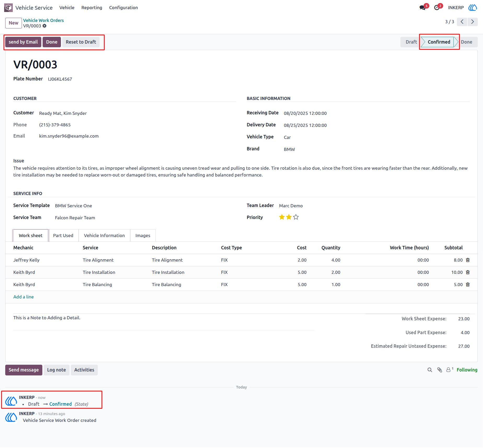483x448 pixels.
Task: Set priority to three stars
Action: tap(296, 217)
